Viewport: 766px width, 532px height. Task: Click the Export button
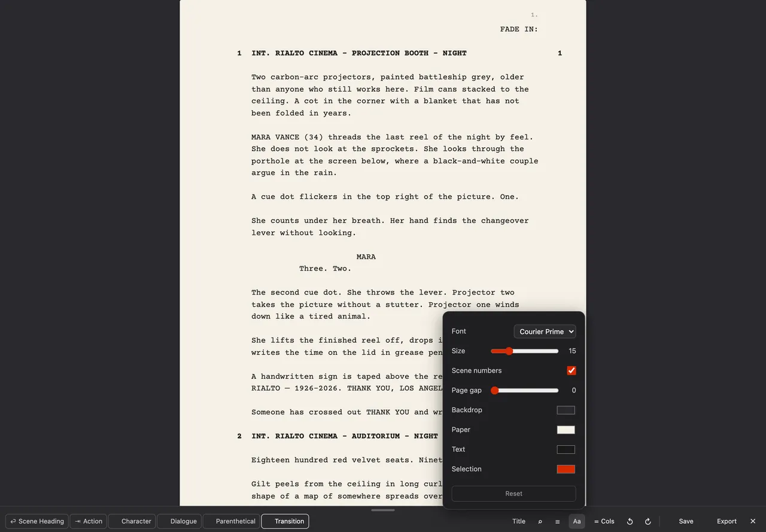[727, 521]
